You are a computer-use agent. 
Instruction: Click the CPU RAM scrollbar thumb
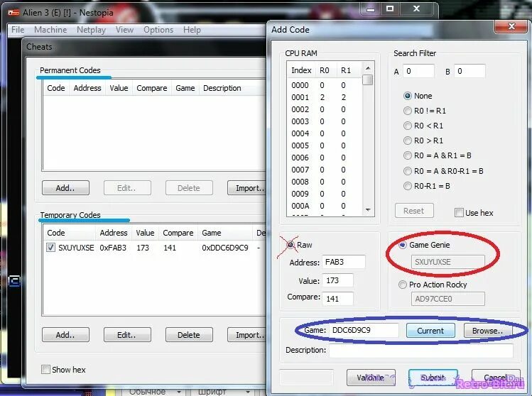point(368,80)
